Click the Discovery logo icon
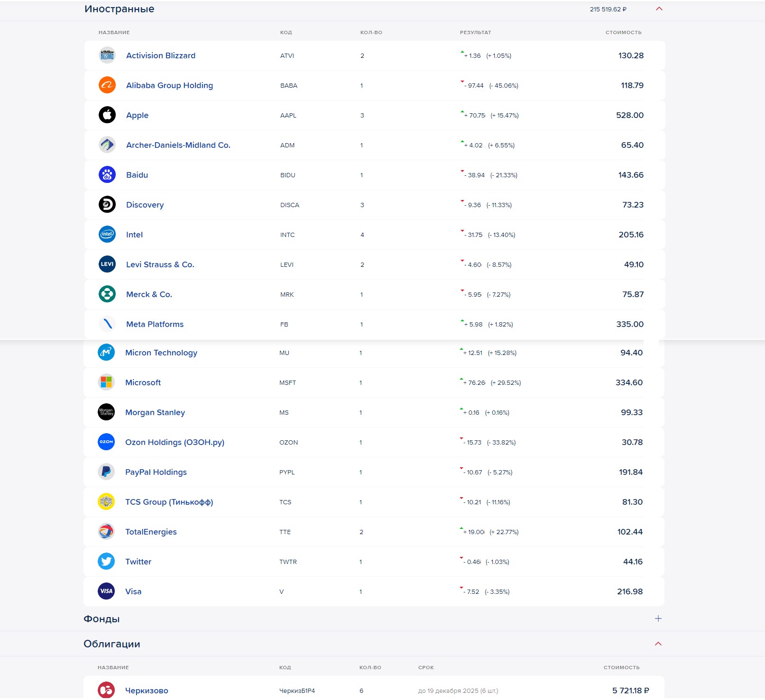The image size is (765, 700). tap(107, 205)
